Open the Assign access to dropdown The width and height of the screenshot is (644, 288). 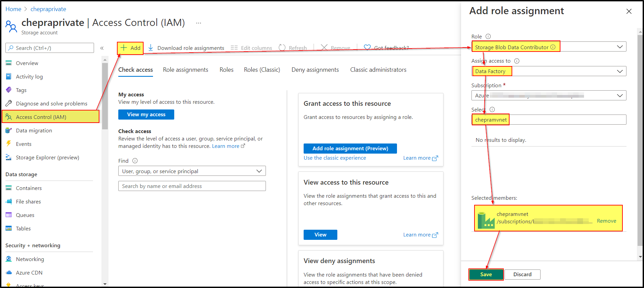[x=549, y=71]
